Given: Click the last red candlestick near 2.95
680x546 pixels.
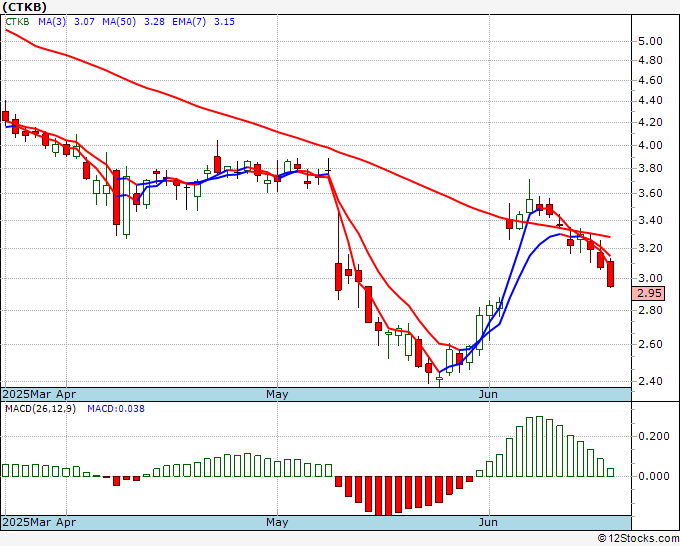Looking at the screenshot, I should click(x=611, y=274).
